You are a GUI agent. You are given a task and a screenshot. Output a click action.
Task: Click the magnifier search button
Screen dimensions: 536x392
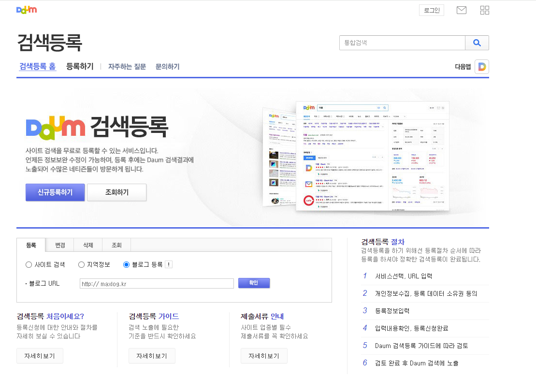point(477,43)
